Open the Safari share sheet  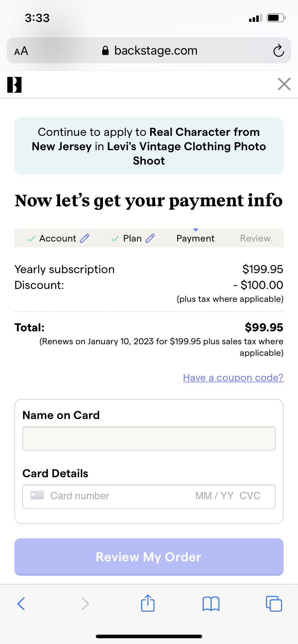[148, 603]
